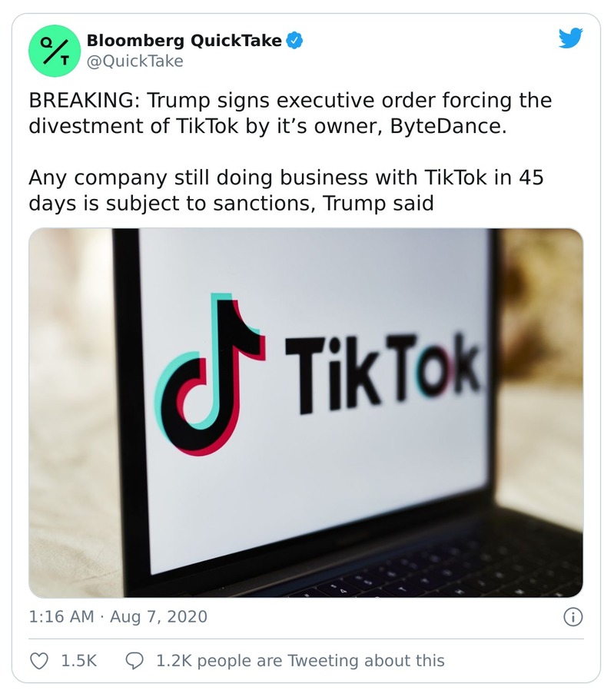
Task: Open Twitter via the bird logo
Action: click(x=570, y=38)
